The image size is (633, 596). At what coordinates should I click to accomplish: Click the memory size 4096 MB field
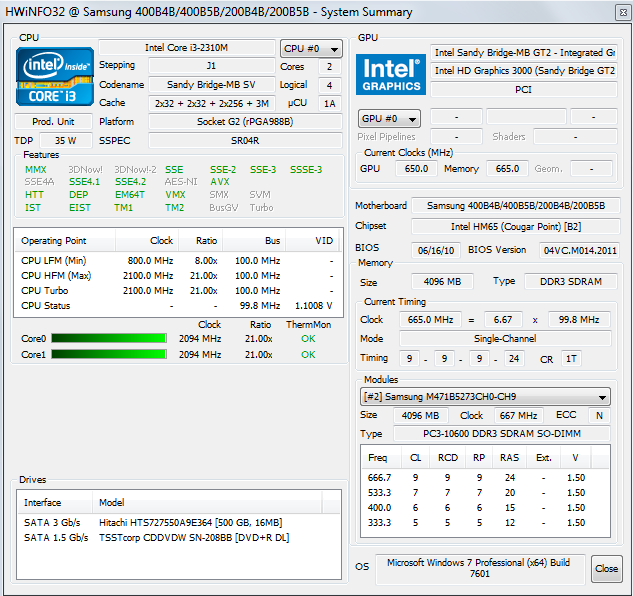[442, 281]
